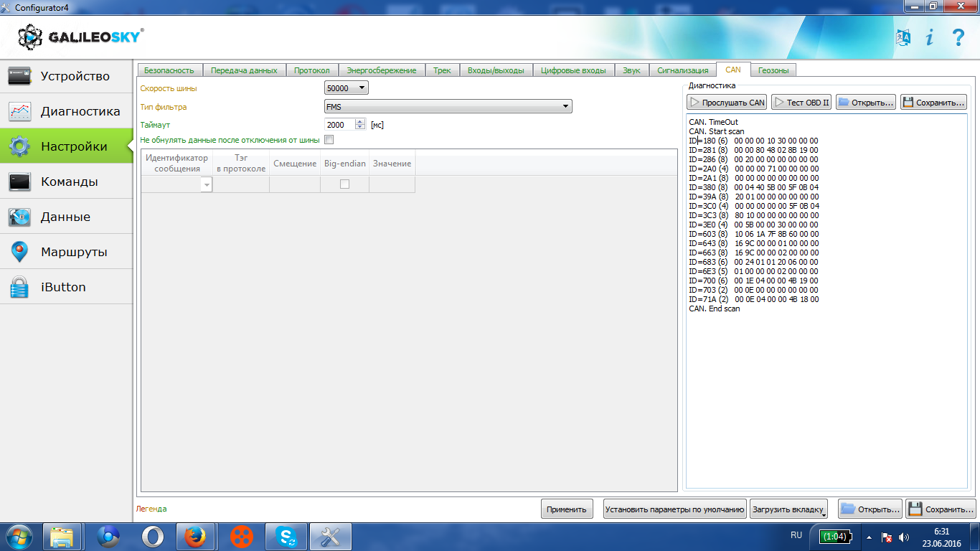Click the language translate icon in header
980x551 pixels.
(903, 38)
